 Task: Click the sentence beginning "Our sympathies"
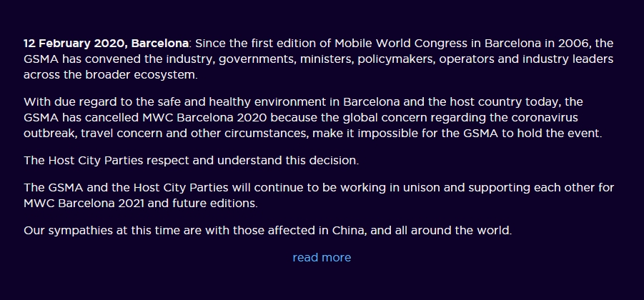[x=267, y=231]
